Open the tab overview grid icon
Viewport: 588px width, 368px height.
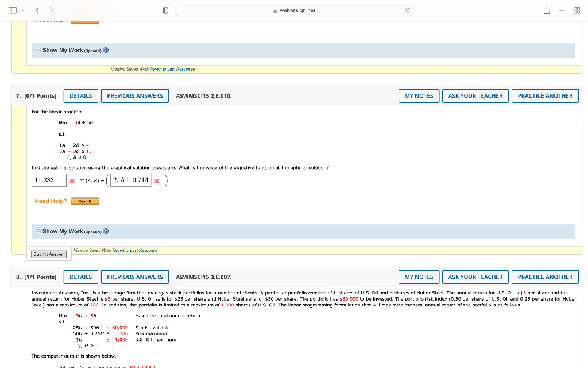click(x=577, y=10)
